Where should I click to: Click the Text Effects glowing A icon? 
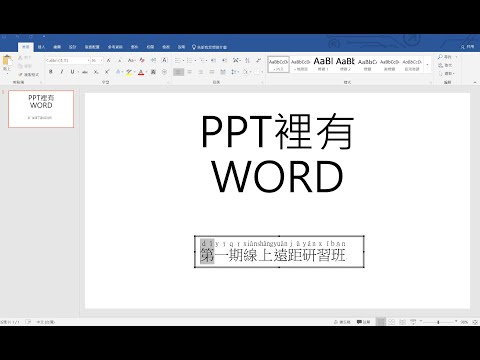(118, 72)
